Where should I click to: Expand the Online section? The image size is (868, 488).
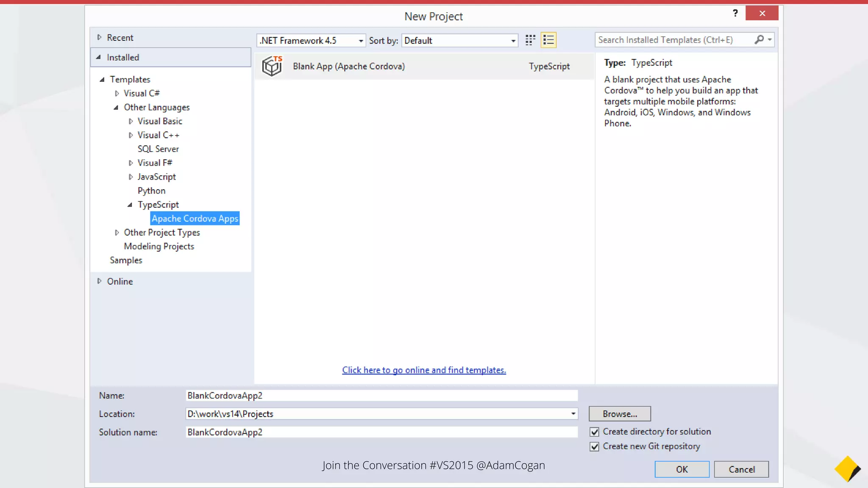coord(99,281)
